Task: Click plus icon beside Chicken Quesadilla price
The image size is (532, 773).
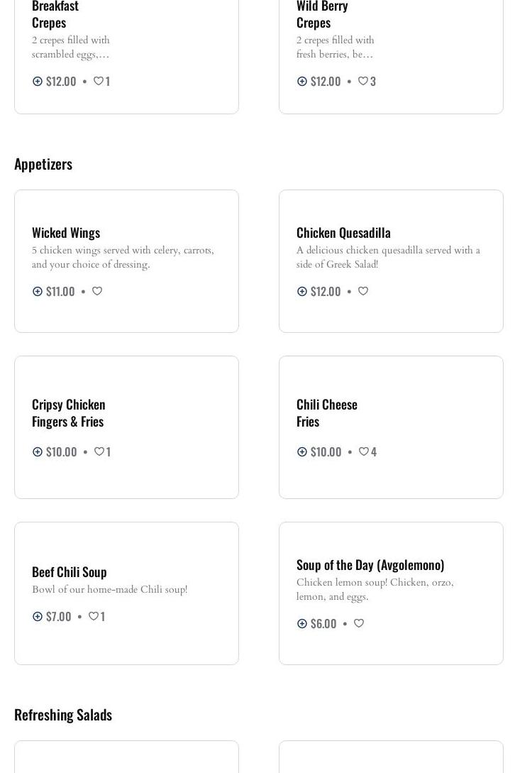Action: pyautogui.click(x=302, y=291)
